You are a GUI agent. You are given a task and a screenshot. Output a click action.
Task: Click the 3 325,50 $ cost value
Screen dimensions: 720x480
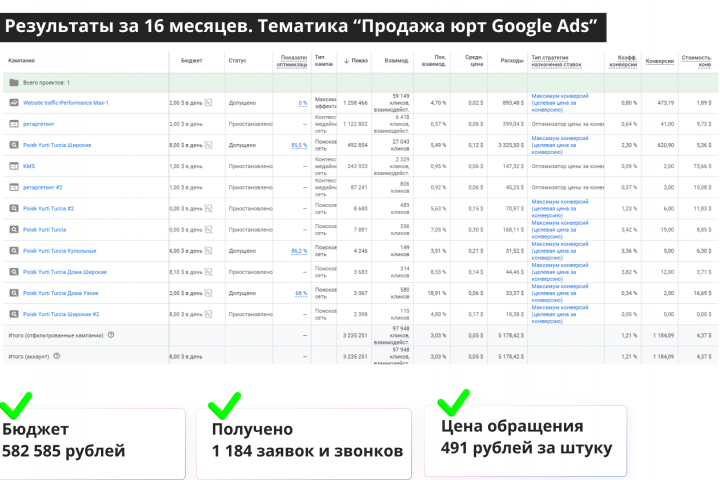click(x=511, y=145)
